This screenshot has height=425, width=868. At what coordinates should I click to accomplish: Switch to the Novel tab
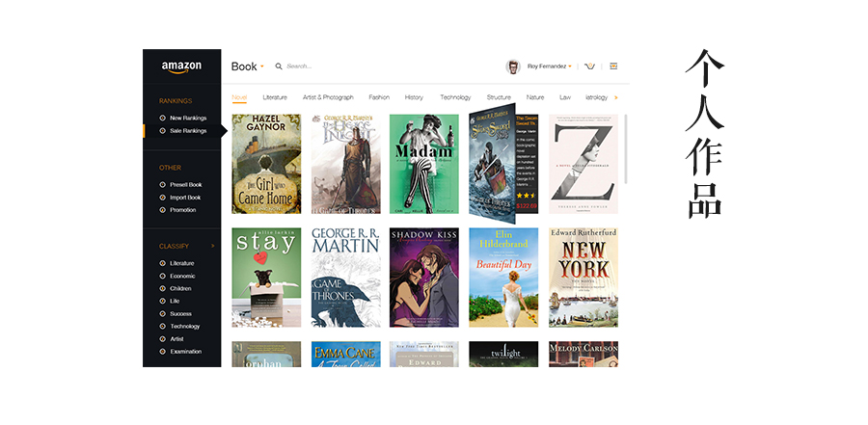click(x=239, y=97)
